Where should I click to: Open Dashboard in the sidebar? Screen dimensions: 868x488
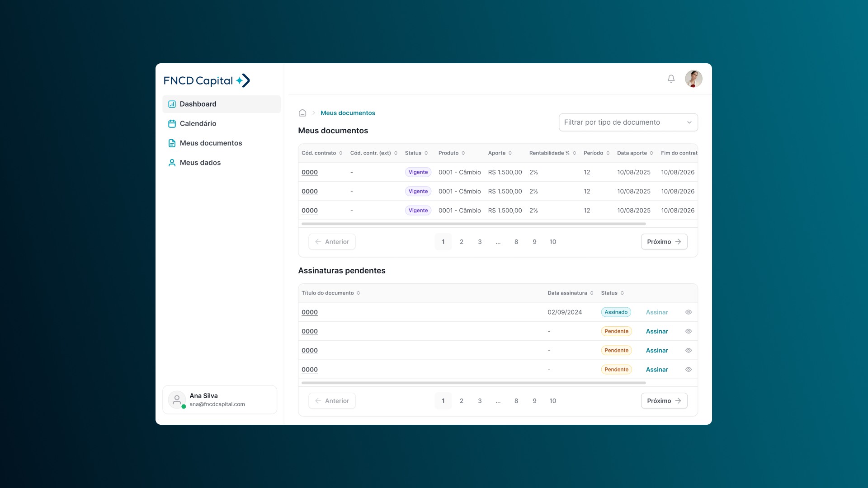point(222,104)
